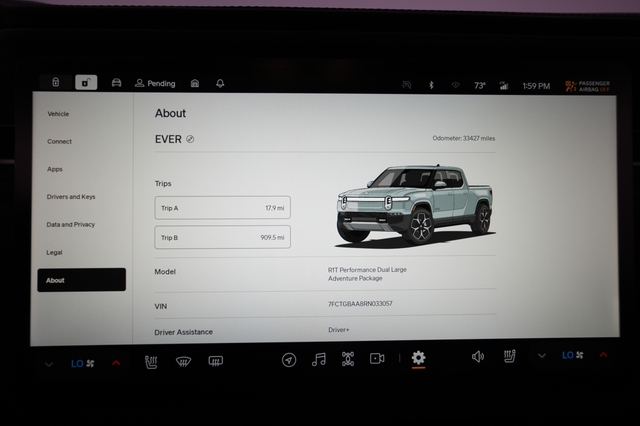The height and width of the screenshot is (426, 640).
Task: Tap the volume speaker icon
Action: click(x=478, y=357)
